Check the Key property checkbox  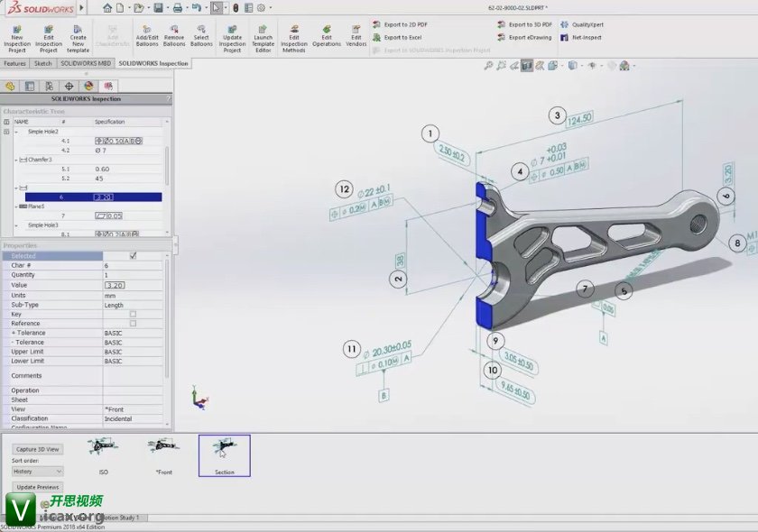coord(133,314)
